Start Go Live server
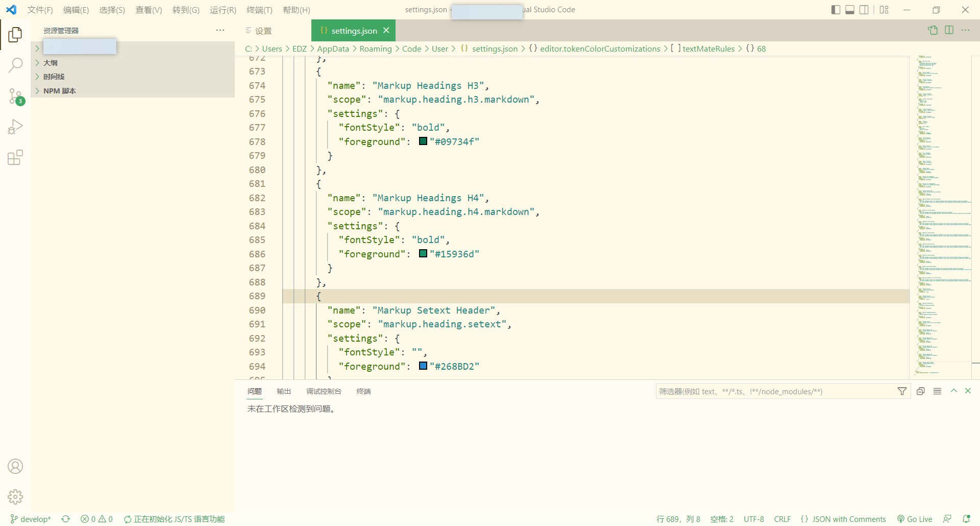980x526 pixels. point(915,519)
